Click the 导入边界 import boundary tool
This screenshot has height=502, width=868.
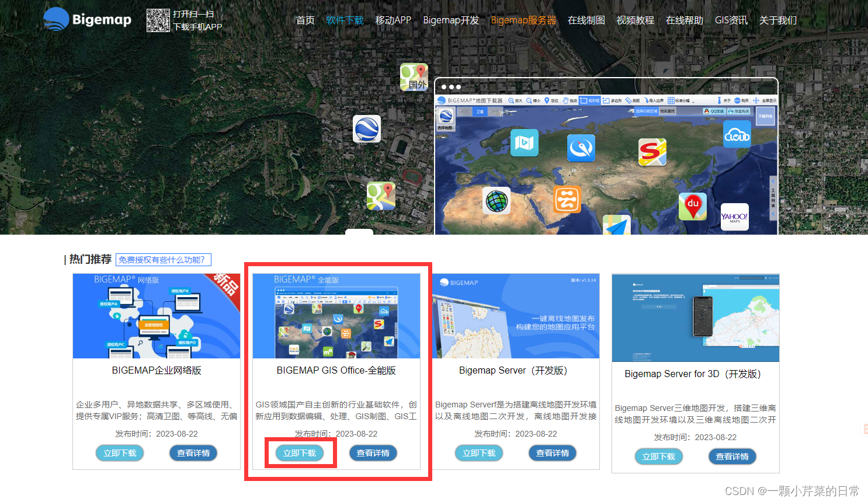click(x=654, y=100)
